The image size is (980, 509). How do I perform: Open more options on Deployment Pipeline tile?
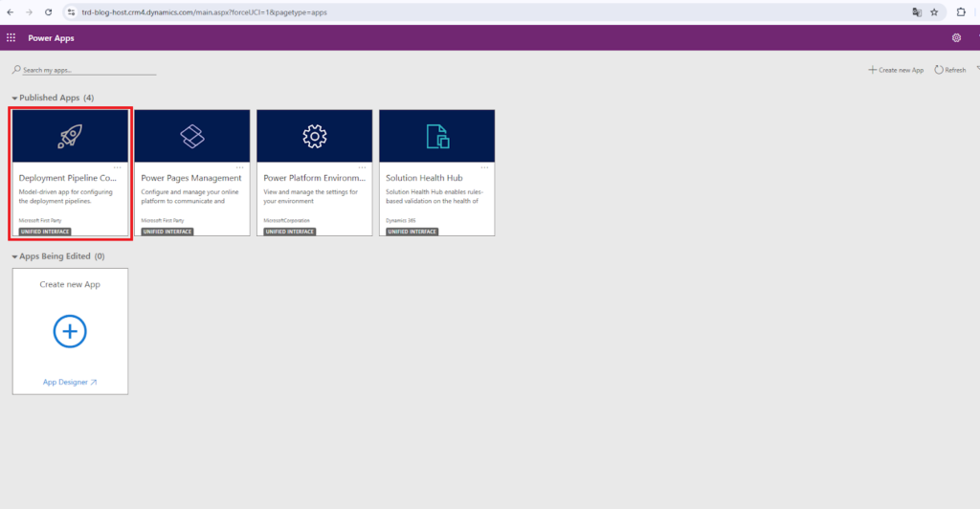tap(118, 166)
